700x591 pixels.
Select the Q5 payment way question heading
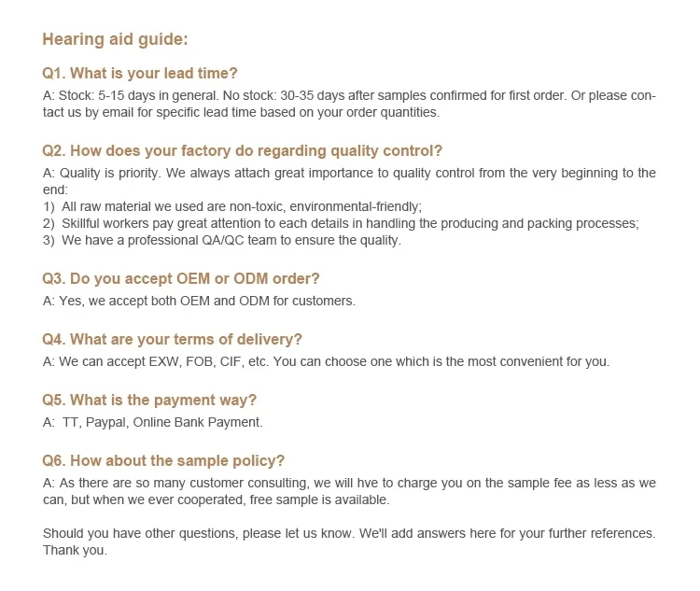coord(149,400)
